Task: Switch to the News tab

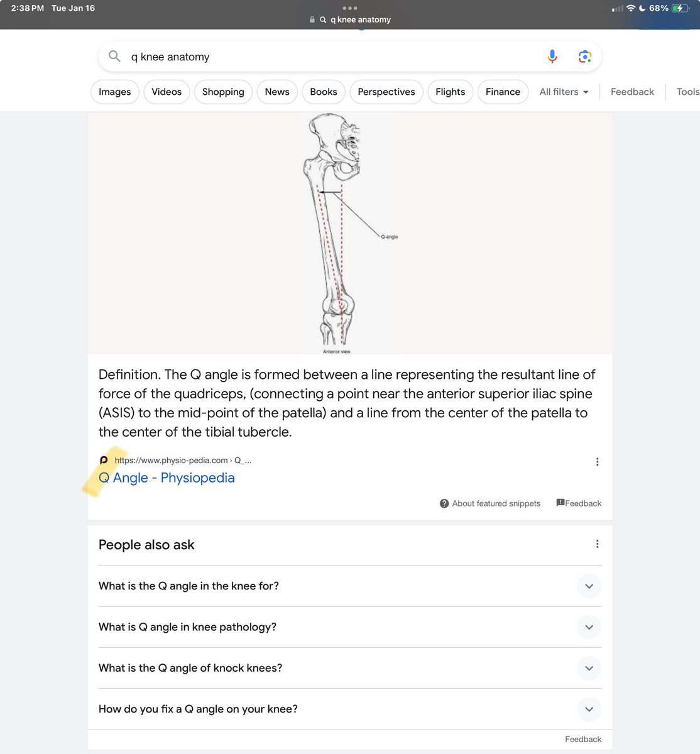Action: (x=277, y=92)
